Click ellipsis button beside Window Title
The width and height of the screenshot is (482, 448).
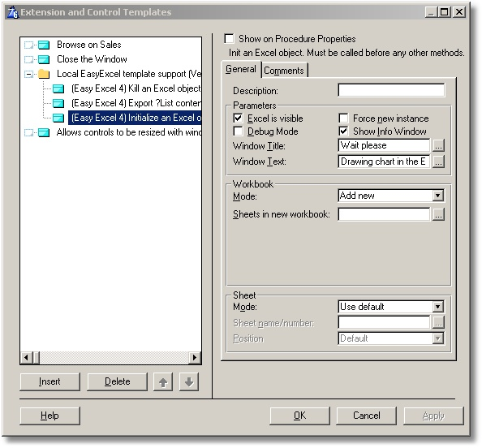tap(438, 145)
